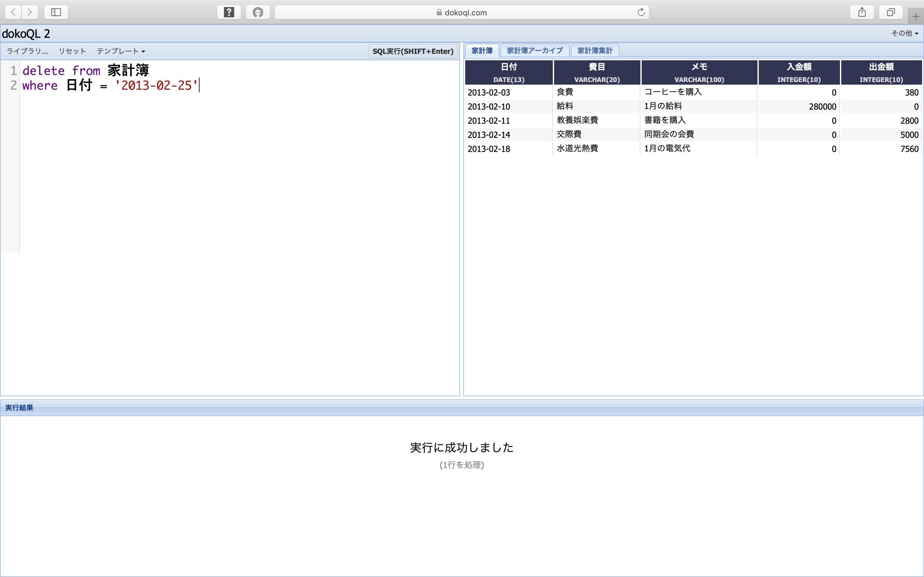The width and height of the screenshot is (924, 577).
Task: Show all tabs overview icon
Action: [x=890, y=12]
